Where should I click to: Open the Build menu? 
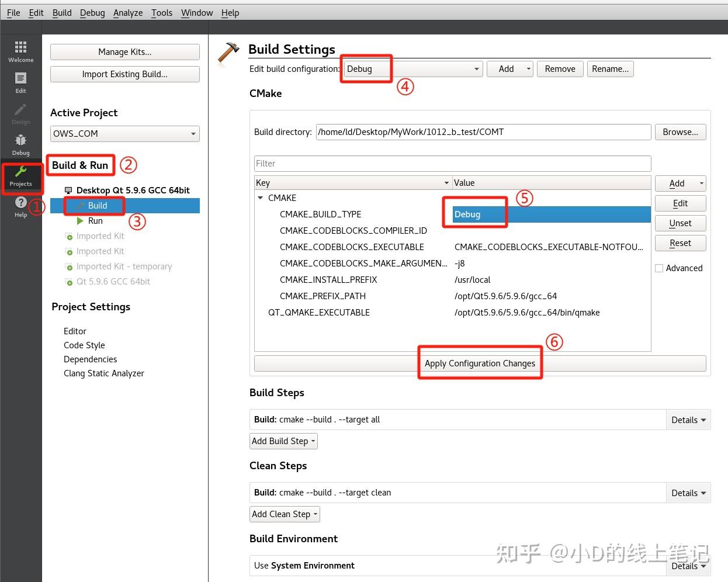click(61, 12)
